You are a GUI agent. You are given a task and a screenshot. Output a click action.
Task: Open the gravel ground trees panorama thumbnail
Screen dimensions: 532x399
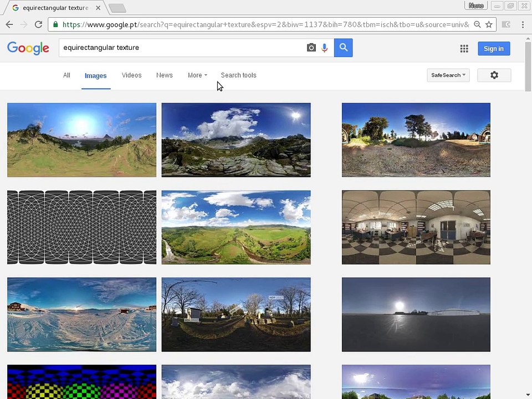coord(416,140)
